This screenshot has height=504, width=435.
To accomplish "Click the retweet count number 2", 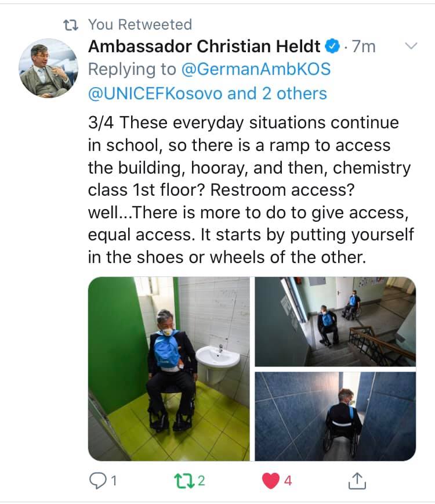I will point(201,481).
